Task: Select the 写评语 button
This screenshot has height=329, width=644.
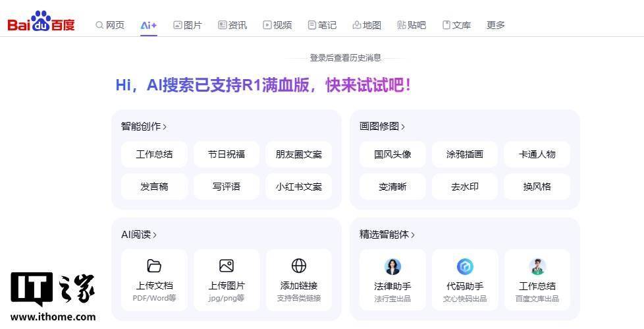Action: [227, 187]
